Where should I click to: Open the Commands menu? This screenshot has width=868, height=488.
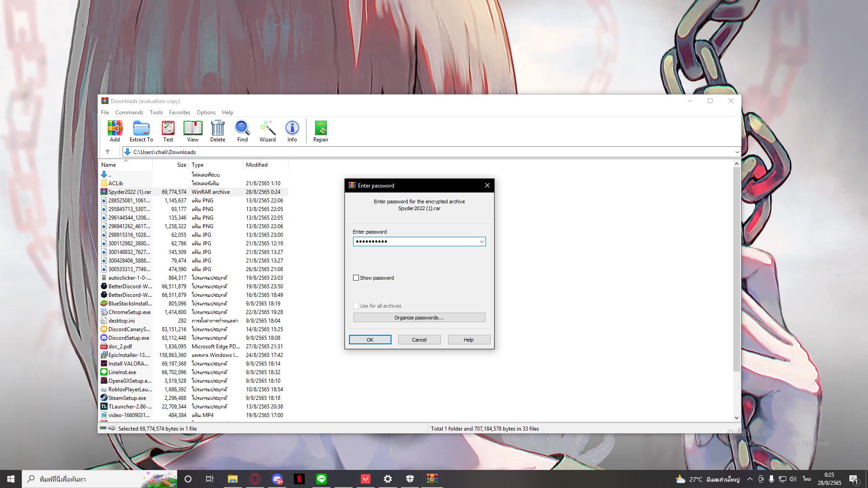[129, 113]
